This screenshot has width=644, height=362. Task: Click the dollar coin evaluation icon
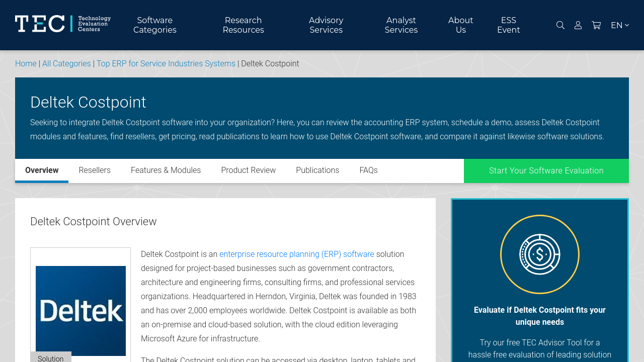(539, 254)
